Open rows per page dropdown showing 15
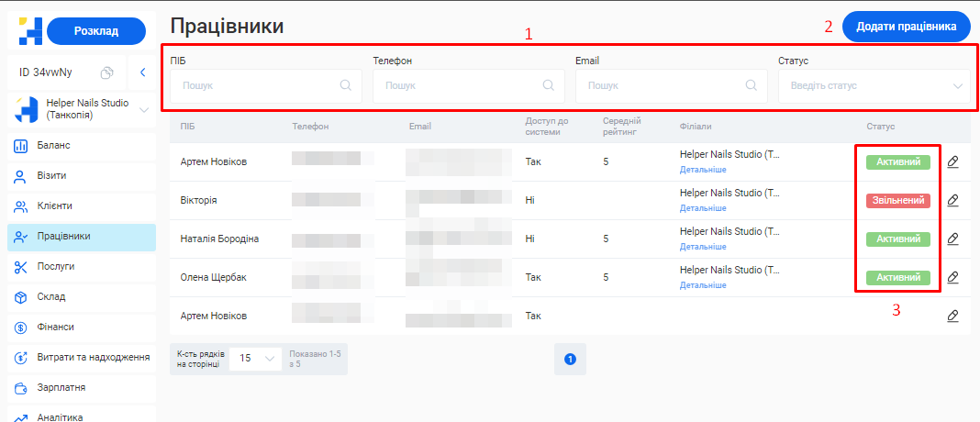Viewport: 980px width, 422px height. (x=257, y=359)
